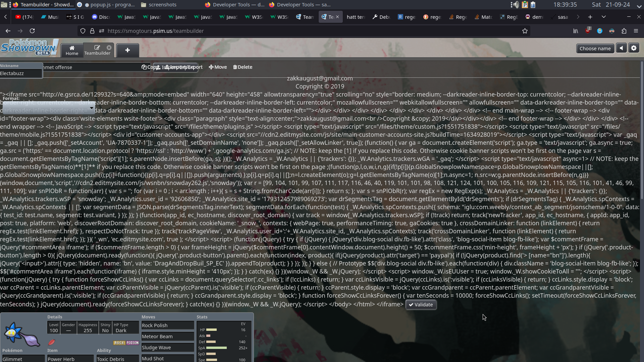The height and width of the screenshot is (362, 644).
Task: Click the Move team button
Action: click(x=218, y=67)
